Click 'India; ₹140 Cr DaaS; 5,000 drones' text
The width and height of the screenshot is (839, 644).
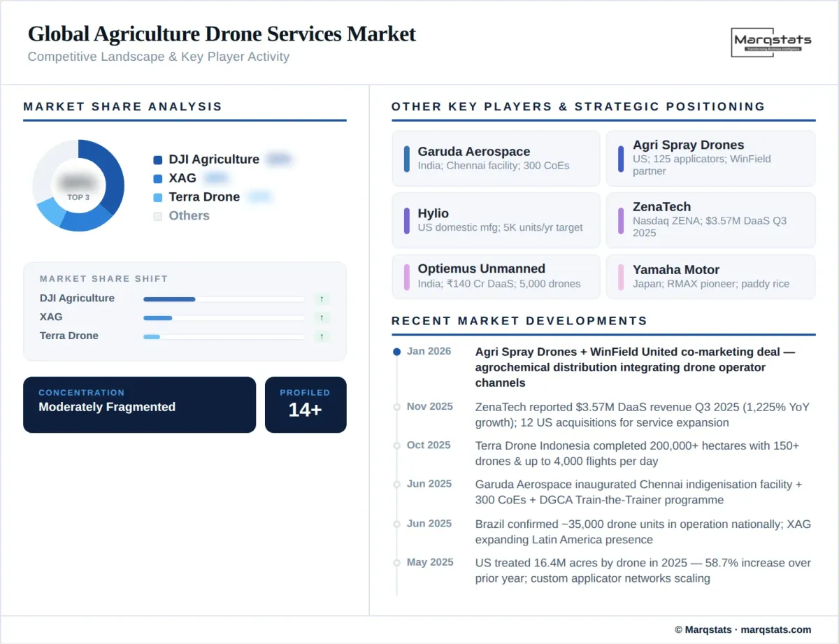point(499,284)
